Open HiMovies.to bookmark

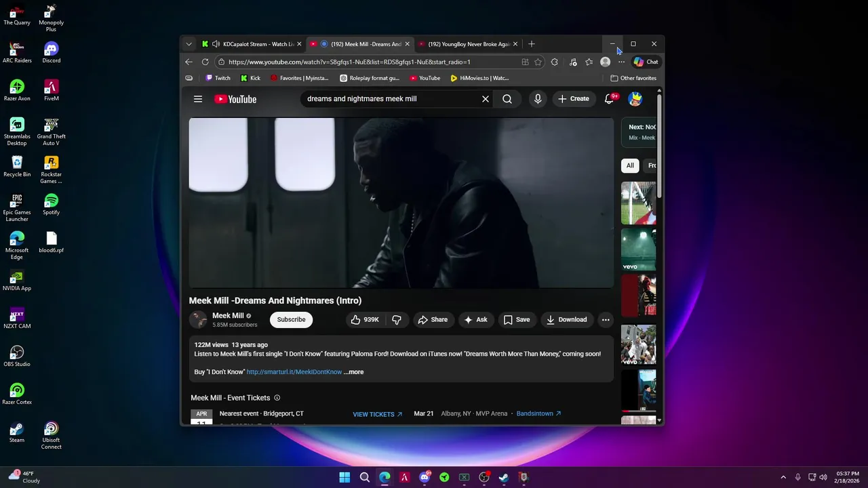coord(479,78)
